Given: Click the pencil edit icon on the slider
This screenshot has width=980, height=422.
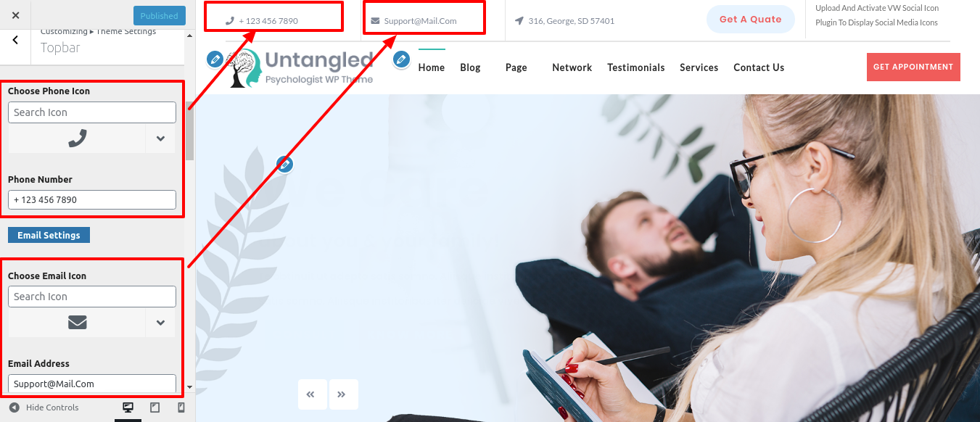Looking at the screenshot, I should click(285, 165).
